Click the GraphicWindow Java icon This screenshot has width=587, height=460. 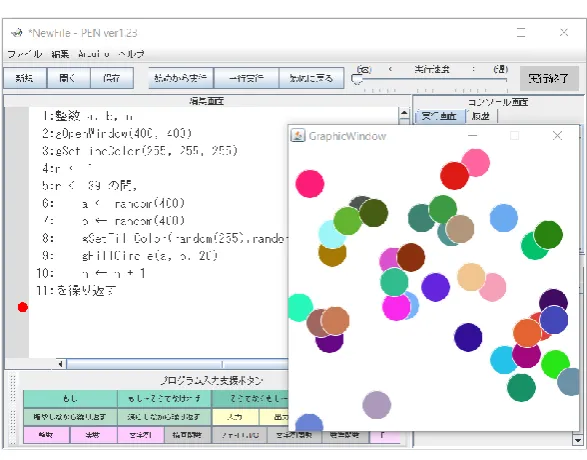(298, 135)
